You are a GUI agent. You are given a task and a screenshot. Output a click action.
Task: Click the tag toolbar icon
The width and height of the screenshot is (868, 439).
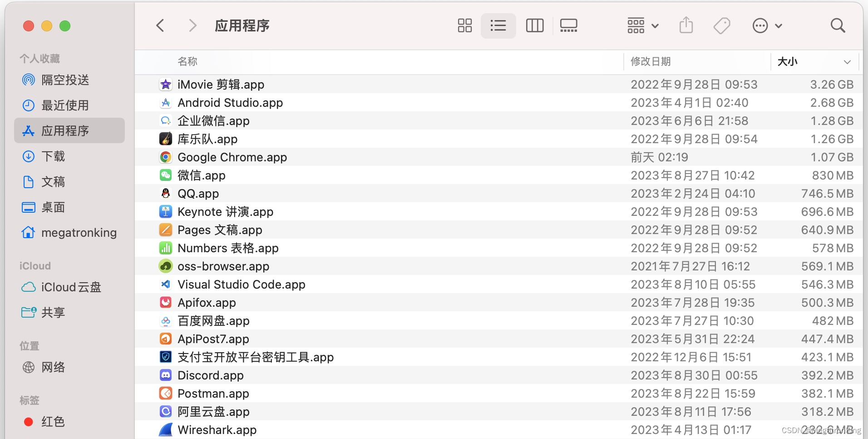721,25
